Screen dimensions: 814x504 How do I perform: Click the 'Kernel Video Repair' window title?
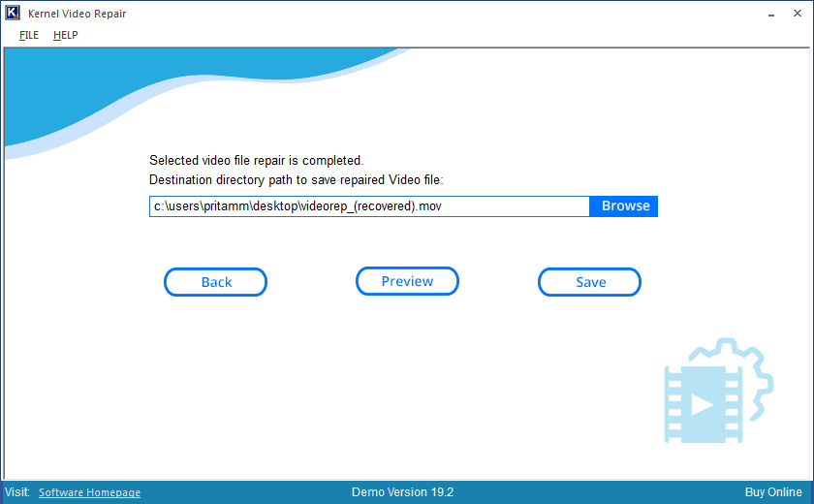pyautogui.click(x=77, y=14)
